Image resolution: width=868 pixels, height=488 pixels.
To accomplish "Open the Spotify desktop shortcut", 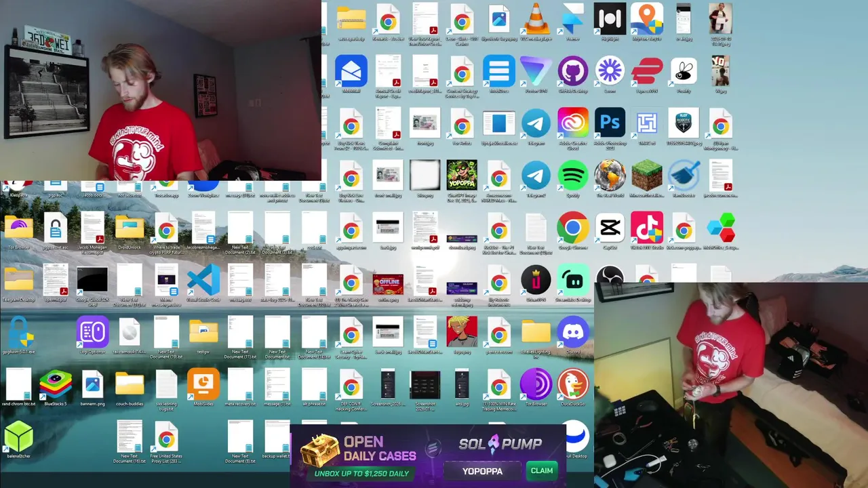I will [572, 176].
